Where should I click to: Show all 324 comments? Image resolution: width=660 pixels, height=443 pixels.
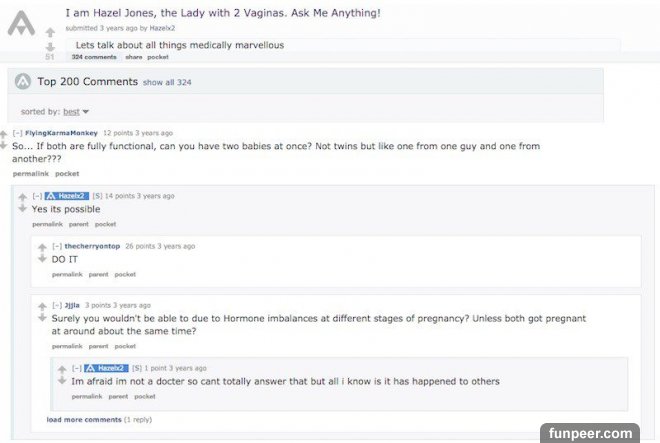click(167, 83)
